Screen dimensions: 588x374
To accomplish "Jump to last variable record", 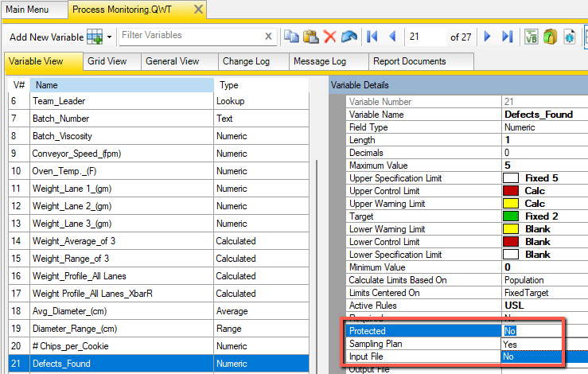I will pos(508,37).
